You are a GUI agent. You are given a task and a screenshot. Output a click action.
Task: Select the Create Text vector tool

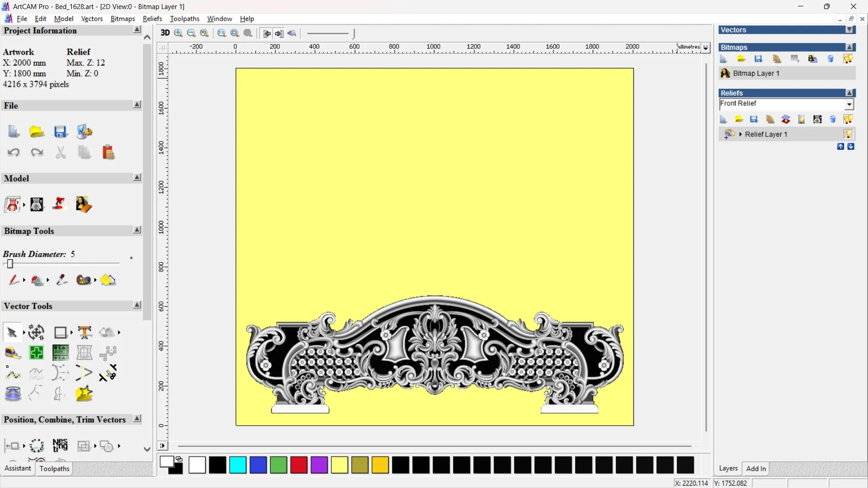(85, 333)
